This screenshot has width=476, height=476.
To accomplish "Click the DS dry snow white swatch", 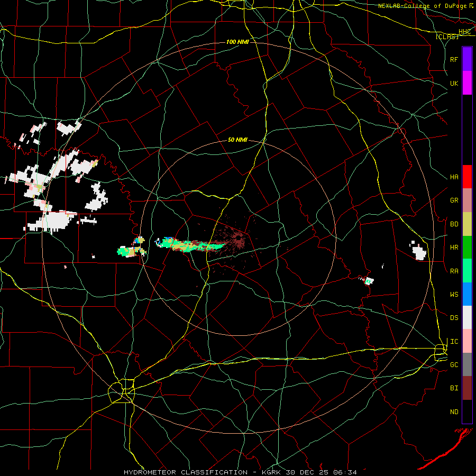I will click(x=467, y=317).
